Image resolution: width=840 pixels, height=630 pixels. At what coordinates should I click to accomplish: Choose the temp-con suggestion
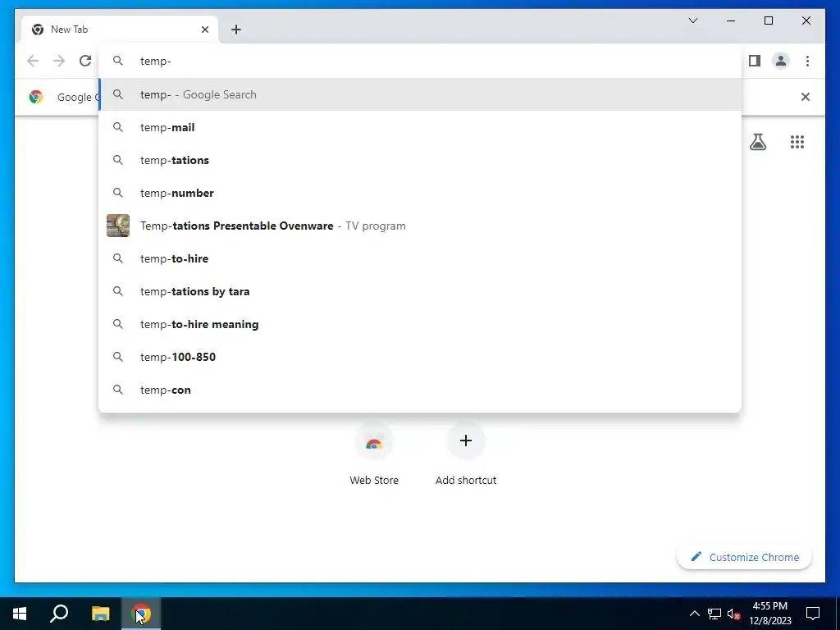[420, 390]
